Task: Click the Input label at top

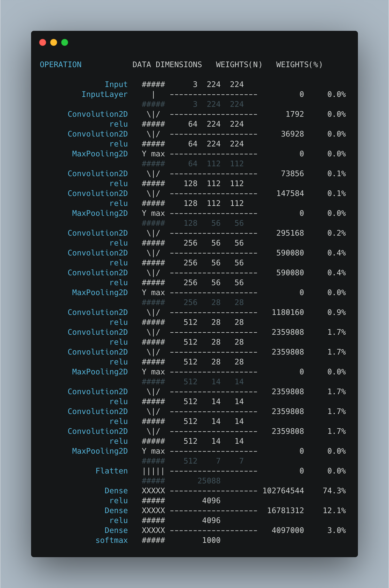Action: pos(116,85)
